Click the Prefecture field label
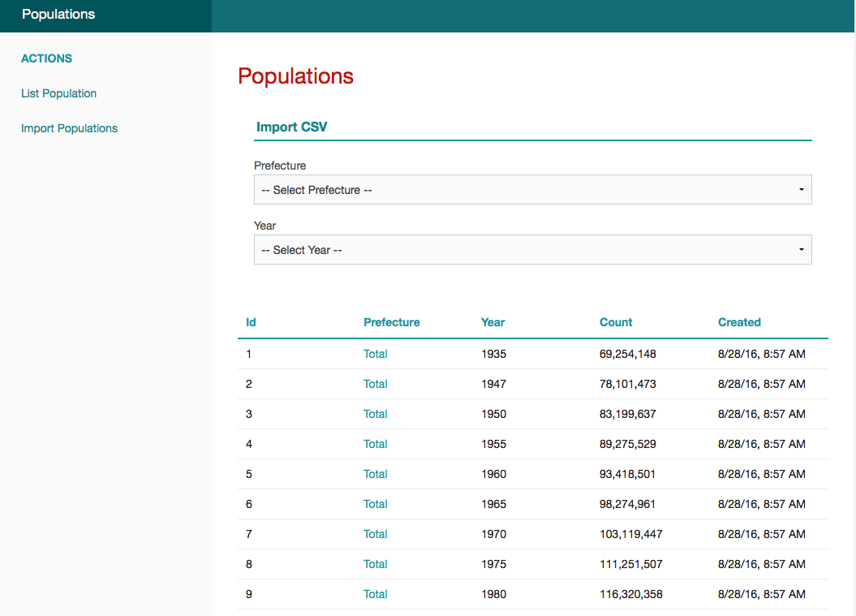The height and width of the screenshot is (616, 856). [x=280, y=166]
